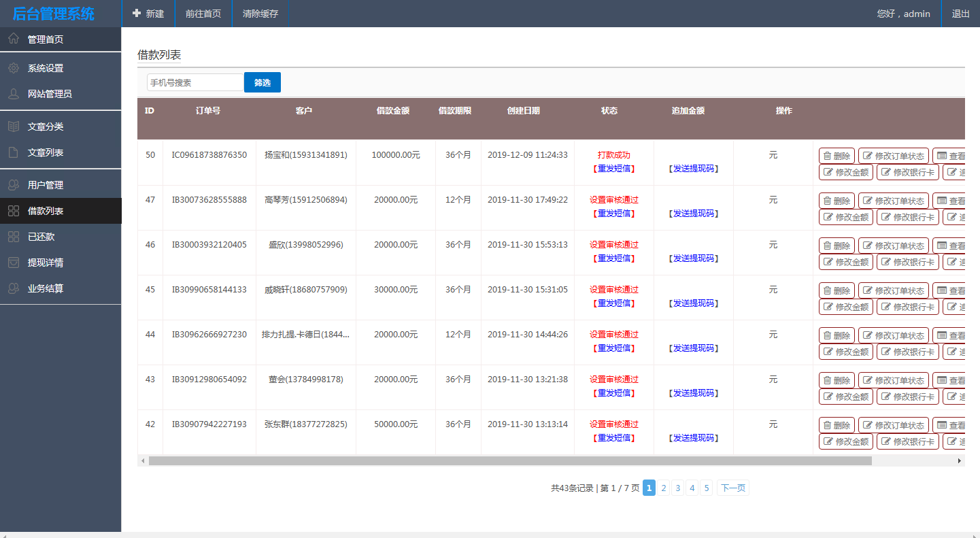Click 修改订单状态 for 戚晓轩
This screenshot has height=538, width=980.
click(x=894, y=290)
